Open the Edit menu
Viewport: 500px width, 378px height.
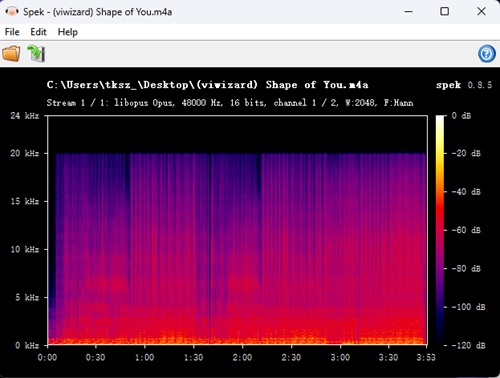[38, 32]
